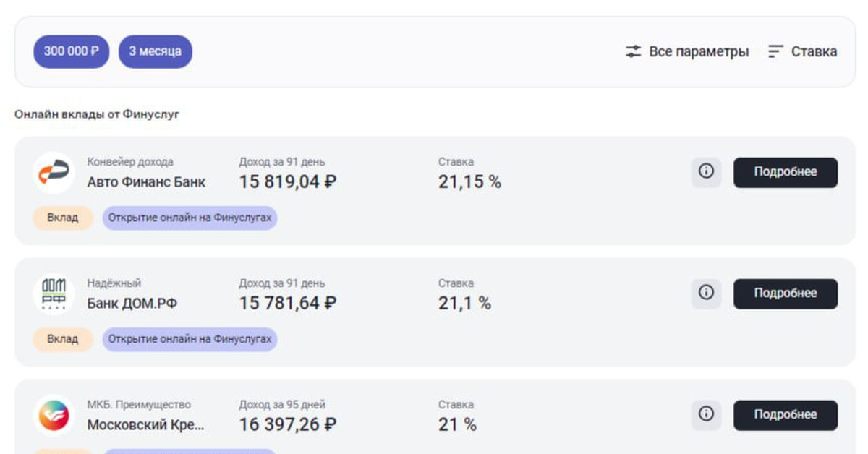Open the 300 000 ₽ amount filter
868x454 pixels.
click(x=71, y=52)
